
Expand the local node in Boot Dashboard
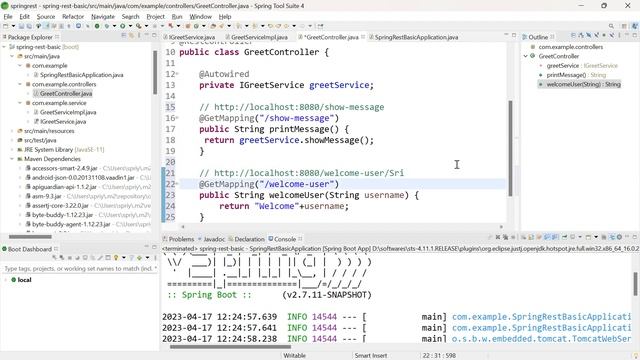6,280
